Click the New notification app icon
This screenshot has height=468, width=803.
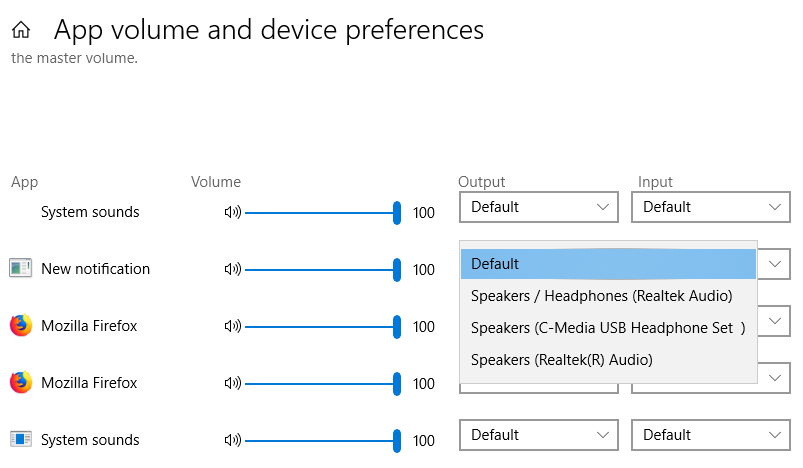[x=21, y=268]
